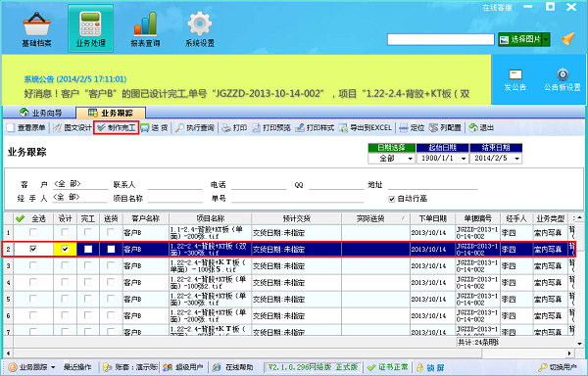
Task: Click the 预计交货 column header
Action: coord(297,218)
